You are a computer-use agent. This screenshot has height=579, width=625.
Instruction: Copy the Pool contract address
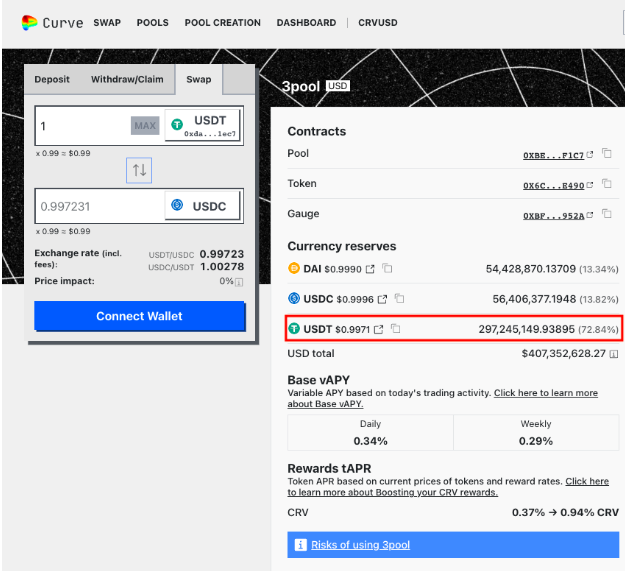(607, 153)
